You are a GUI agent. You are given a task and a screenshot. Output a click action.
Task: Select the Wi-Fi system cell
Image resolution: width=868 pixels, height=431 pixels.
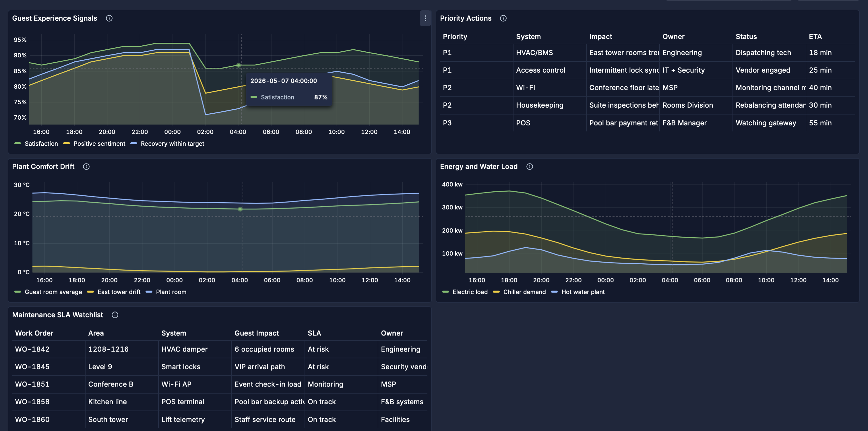[x=549, y=88]
